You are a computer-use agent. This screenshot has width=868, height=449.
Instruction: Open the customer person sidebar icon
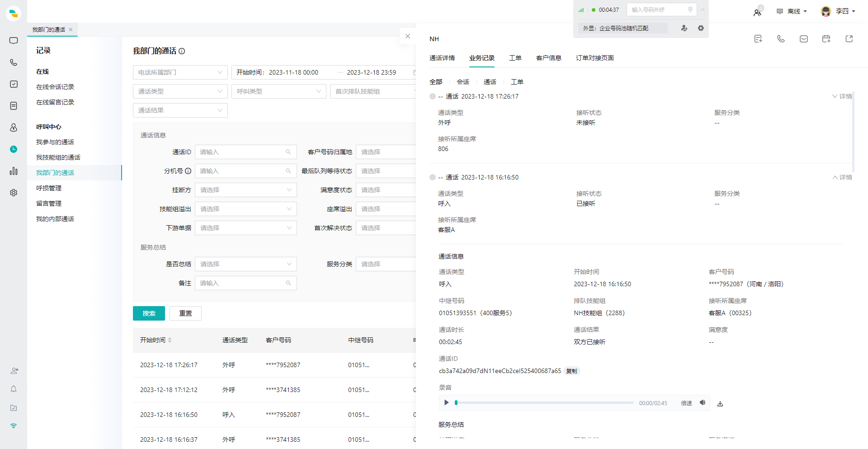(x=14, y=128)
